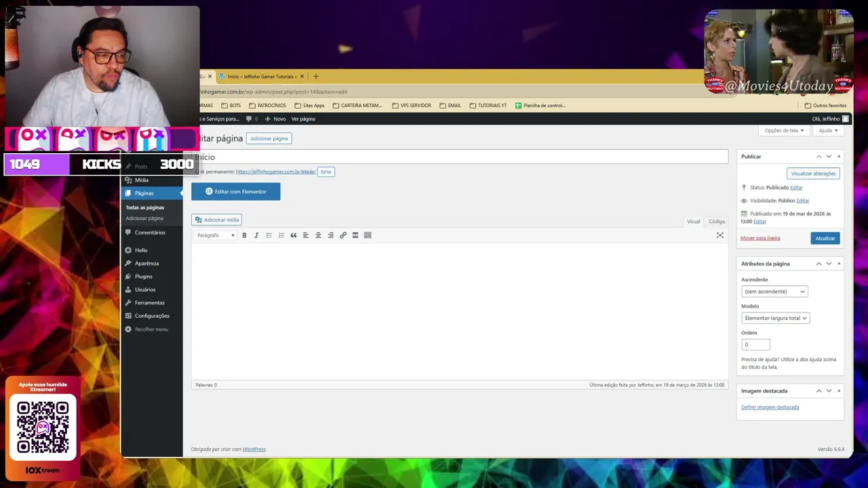Open the Páginas sidebar menu

[144, 193]
